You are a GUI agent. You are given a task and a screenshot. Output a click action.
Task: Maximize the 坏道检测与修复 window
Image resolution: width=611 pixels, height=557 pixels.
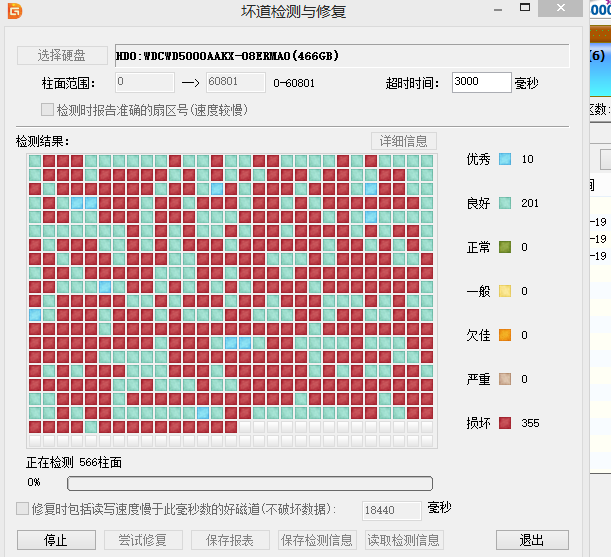(525, 8)
